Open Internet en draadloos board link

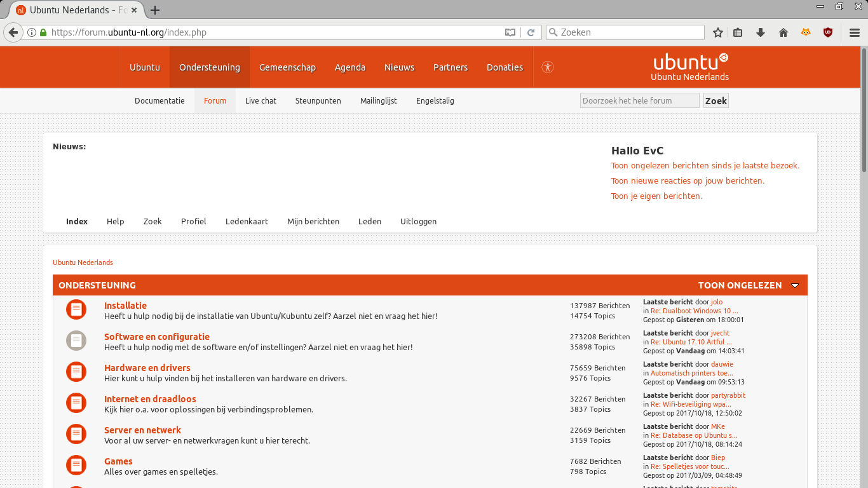[150, 399]
